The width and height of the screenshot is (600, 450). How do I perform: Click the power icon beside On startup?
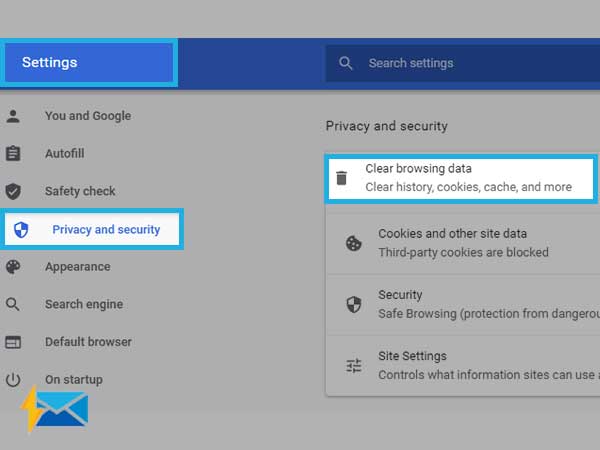click(x=13, y=380)
